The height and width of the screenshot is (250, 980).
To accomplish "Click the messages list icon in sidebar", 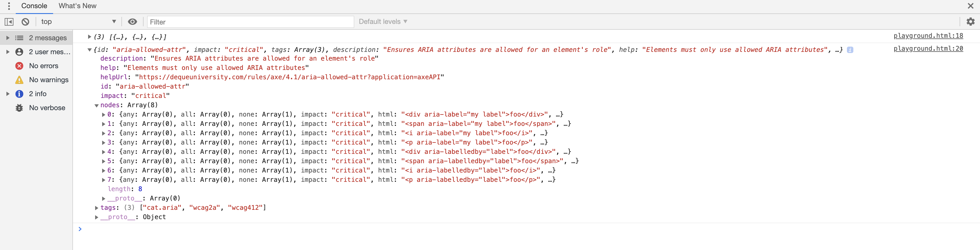I will tap(19, 38).
